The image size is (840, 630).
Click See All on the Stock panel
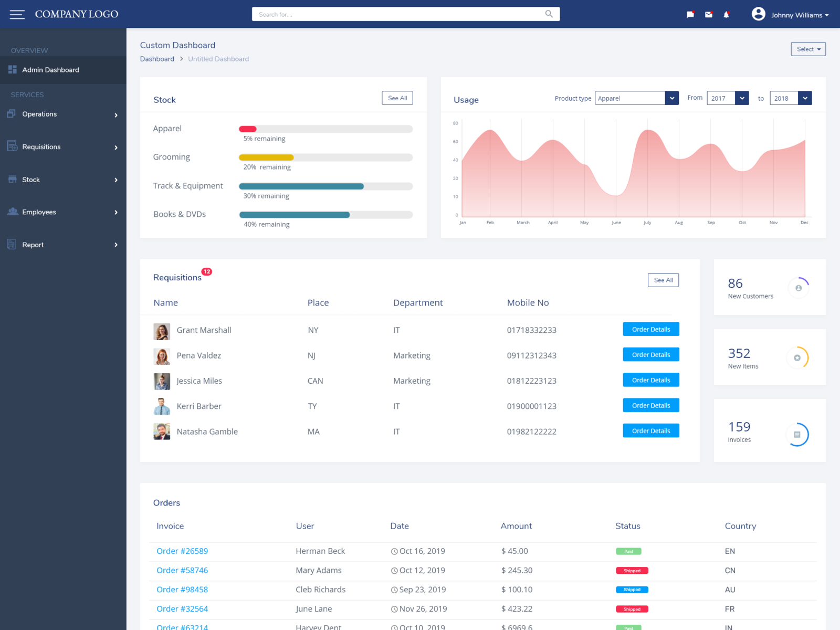point(397,98)
